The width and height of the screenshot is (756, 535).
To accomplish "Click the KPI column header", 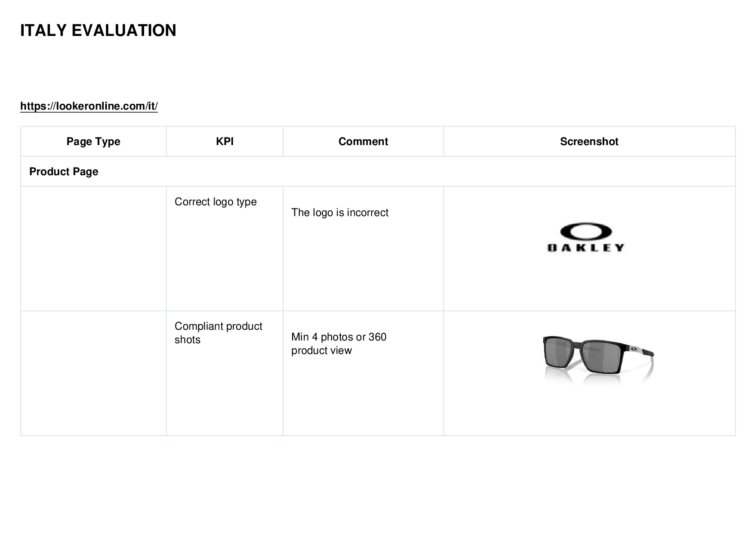I will [x=224, y=141].
